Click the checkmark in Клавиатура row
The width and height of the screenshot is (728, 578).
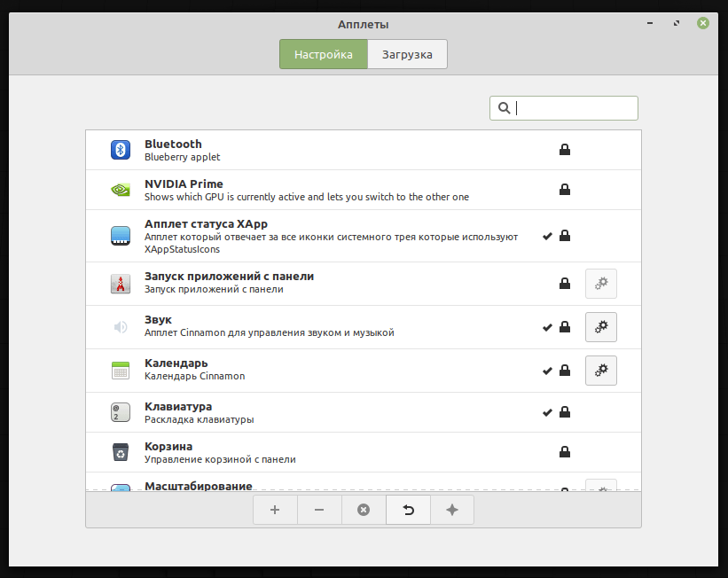(547, 413)
